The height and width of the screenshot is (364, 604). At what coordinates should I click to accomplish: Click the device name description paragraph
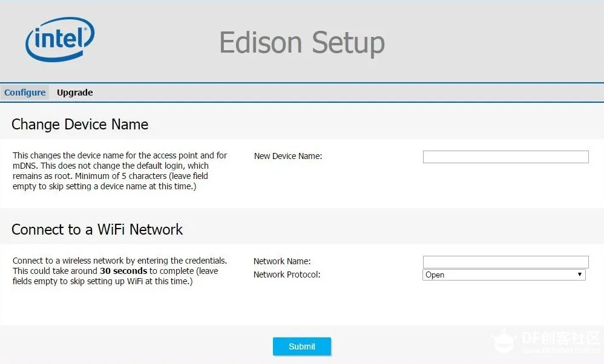click(120, 171)
